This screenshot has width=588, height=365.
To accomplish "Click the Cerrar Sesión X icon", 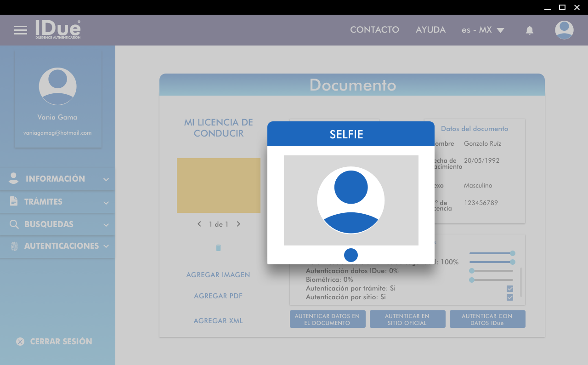I will 20,342.
